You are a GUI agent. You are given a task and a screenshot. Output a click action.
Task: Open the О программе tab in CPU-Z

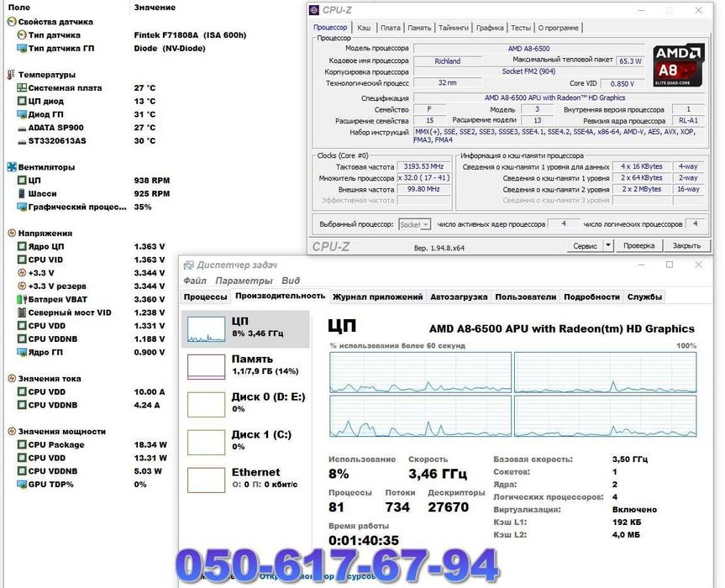click(558, 28)
